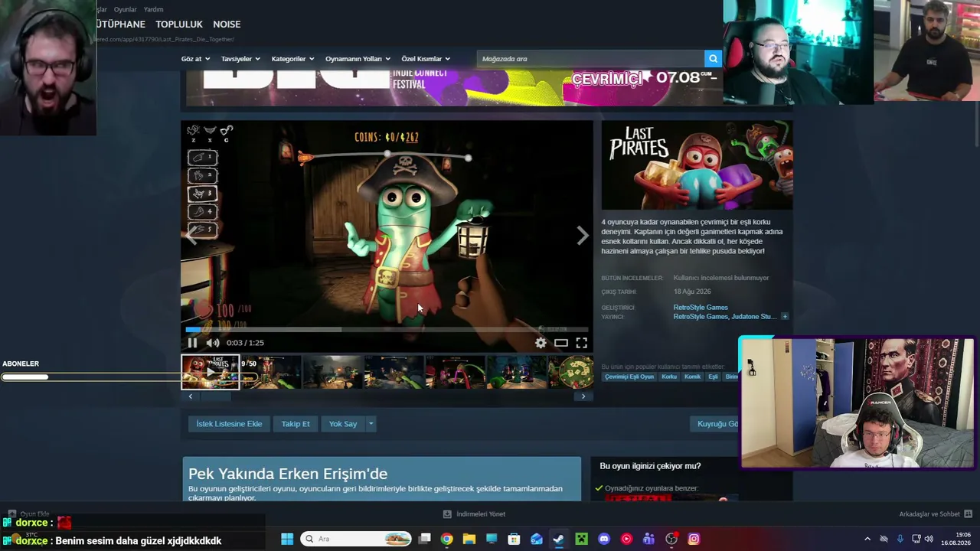Screen dimensions: 980x551
Task: Mute the trailer volume speaker icon
Action: (213, 343)
